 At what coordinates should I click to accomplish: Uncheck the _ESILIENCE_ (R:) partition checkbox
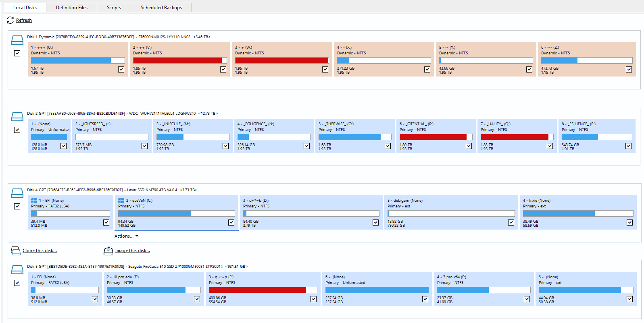point(628,146)
